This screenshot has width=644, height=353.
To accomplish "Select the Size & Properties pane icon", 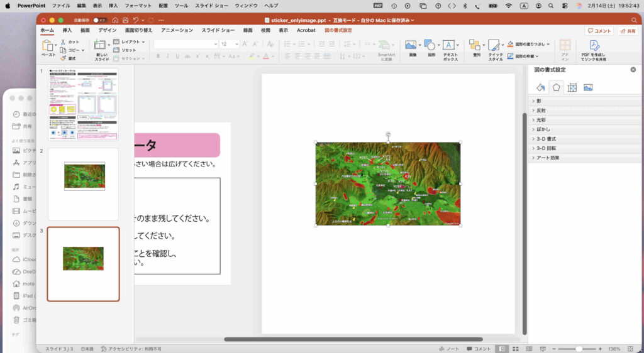I will pyautogui.click(x=572, y=87).
